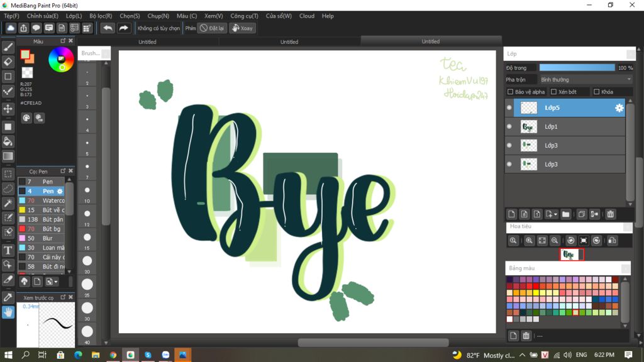Select the Eyedropper tool
Screen dimensions: 644x362
coord(8,297)
